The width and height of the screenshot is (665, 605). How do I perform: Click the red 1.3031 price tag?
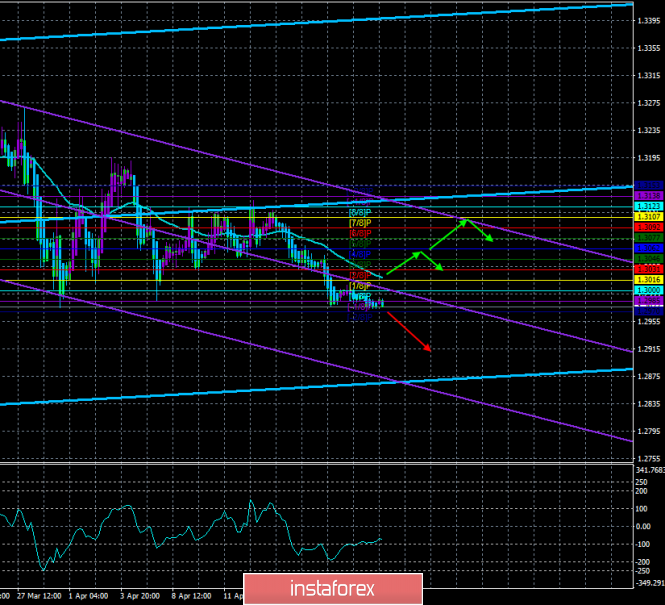(x=647, y=269)
